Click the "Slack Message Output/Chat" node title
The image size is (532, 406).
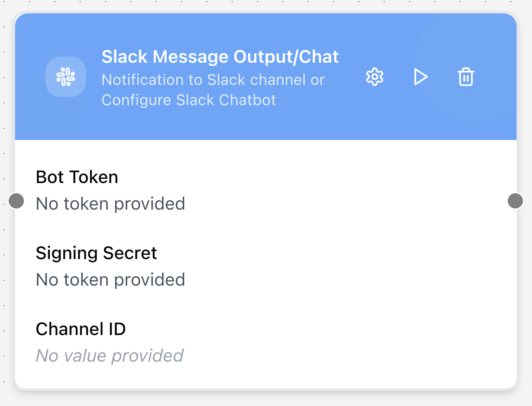click(220, 57)
